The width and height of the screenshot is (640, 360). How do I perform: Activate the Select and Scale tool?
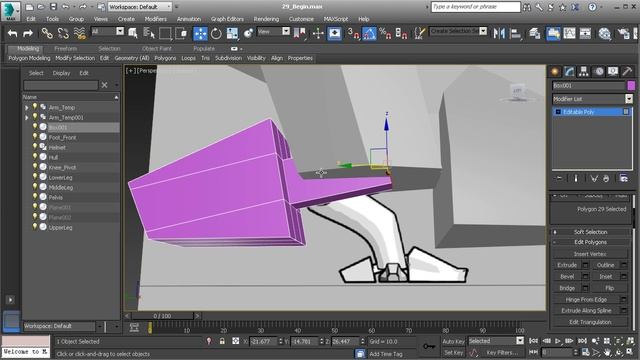[x=232, y=33]
